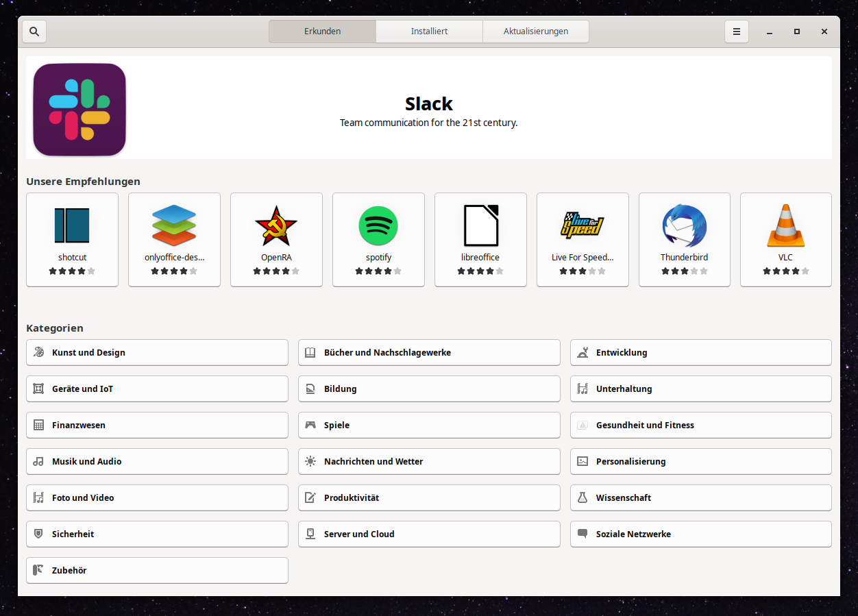Click the Bildung icon

[x=310, y=389]
